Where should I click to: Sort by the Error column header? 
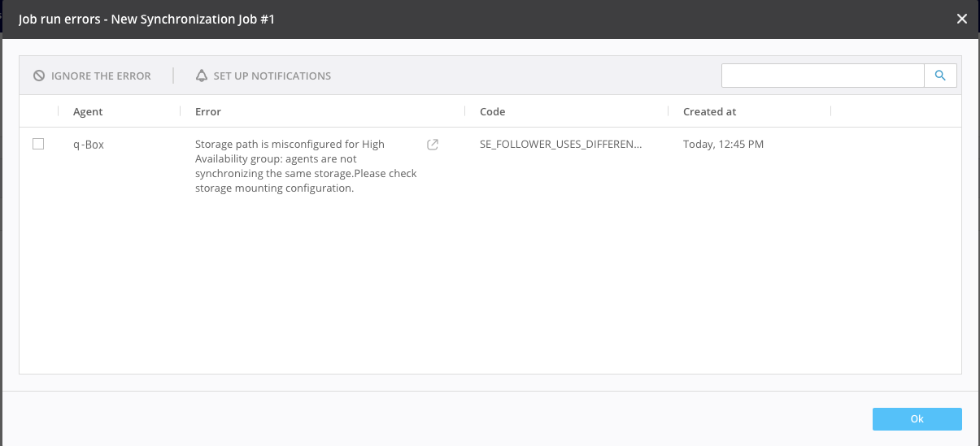point(208,111)
